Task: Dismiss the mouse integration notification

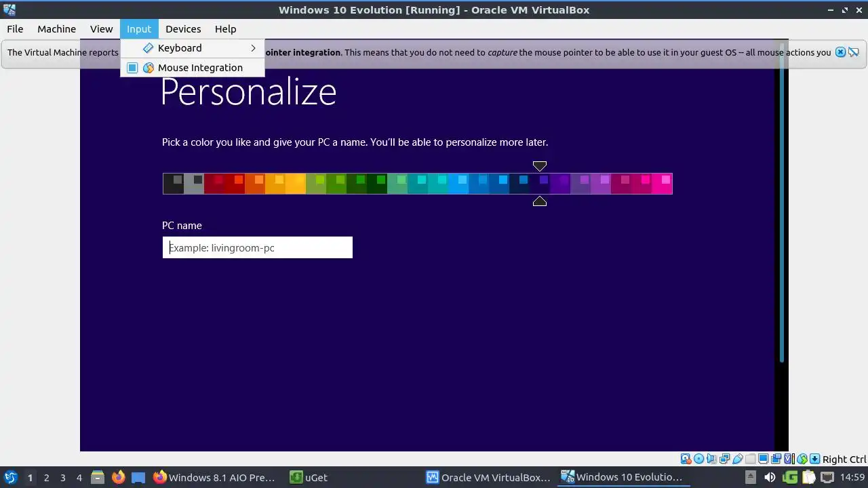Action: pyautogui.click(x=840, y=52)
